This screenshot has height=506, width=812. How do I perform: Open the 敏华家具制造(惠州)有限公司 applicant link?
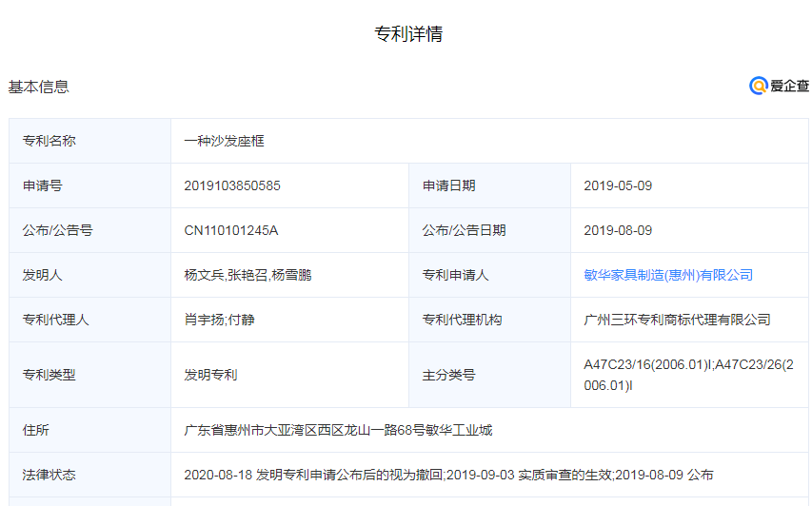click(x=667, y=275)
